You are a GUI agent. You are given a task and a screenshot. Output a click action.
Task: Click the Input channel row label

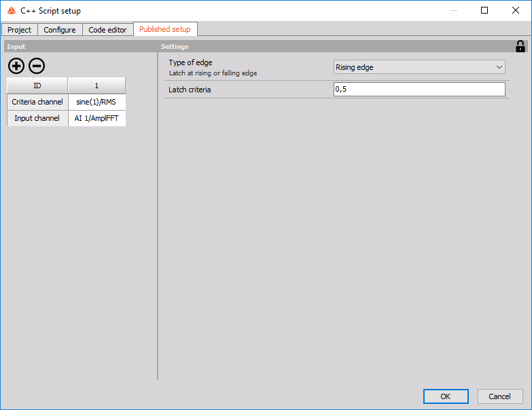pyautogui.click(x=37, y=118)
